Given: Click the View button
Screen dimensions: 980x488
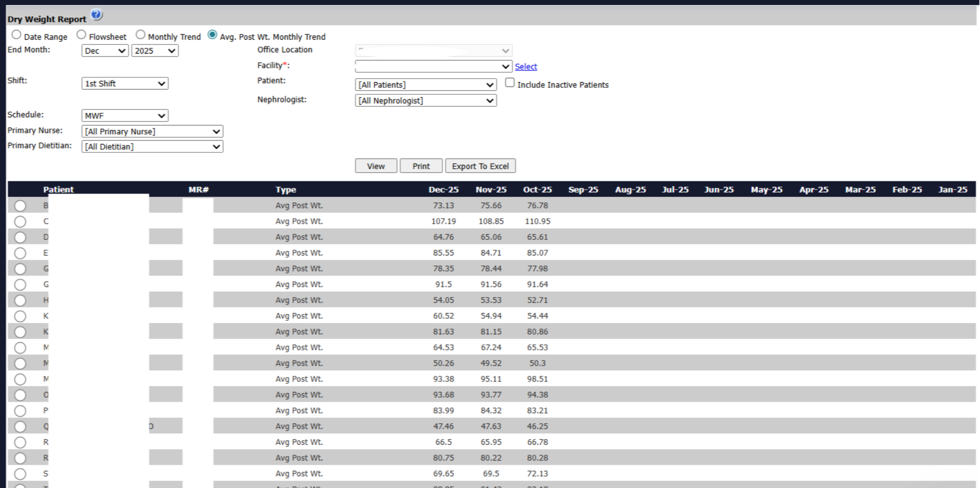Looking at the screenshot, I should click(x=376, y=166).
